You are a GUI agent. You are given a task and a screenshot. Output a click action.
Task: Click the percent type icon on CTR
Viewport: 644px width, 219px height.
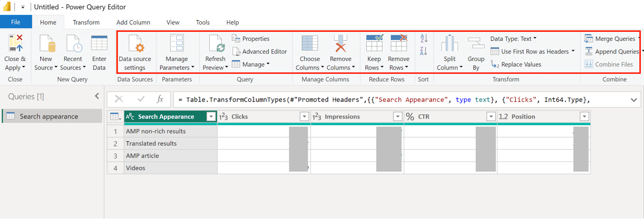(410, 117)
